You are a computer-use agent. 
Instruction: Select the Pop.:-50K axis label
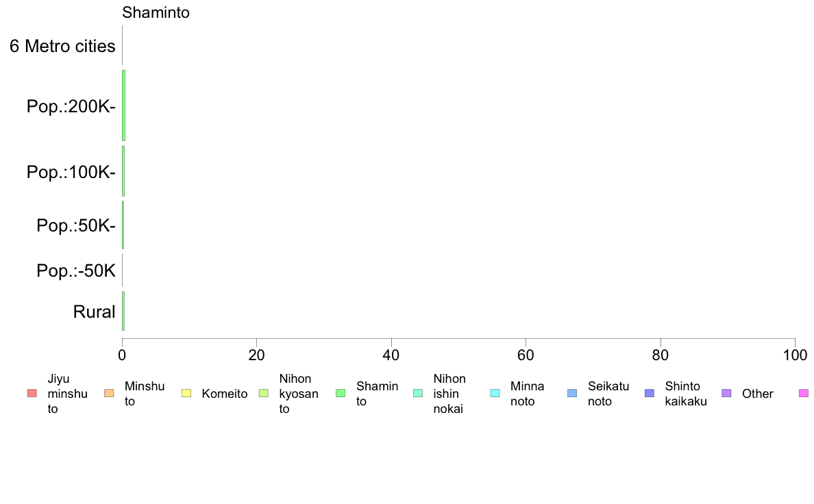(x=76, y=271)
